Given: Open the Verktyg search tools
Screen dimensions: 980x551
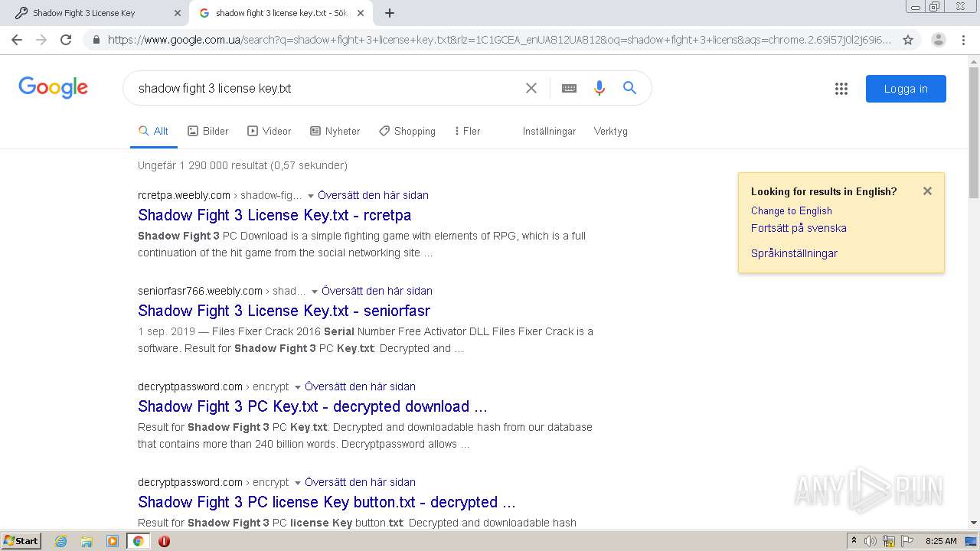Looking at the screenshot, I should [x=610, y=131].
